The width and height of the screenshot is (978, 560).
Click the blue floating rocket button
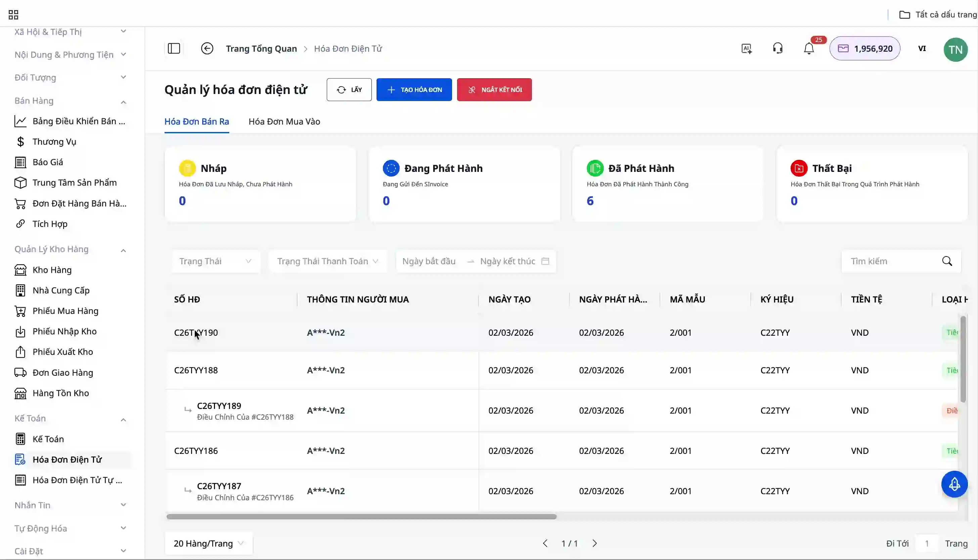click(x=954, y=484)
